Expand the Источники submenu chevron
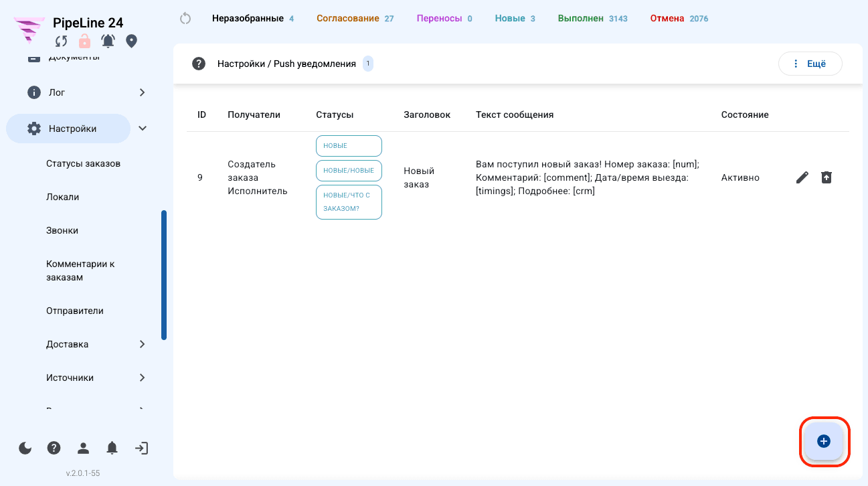This screenshot has height=486, width=868. (142, 378)
